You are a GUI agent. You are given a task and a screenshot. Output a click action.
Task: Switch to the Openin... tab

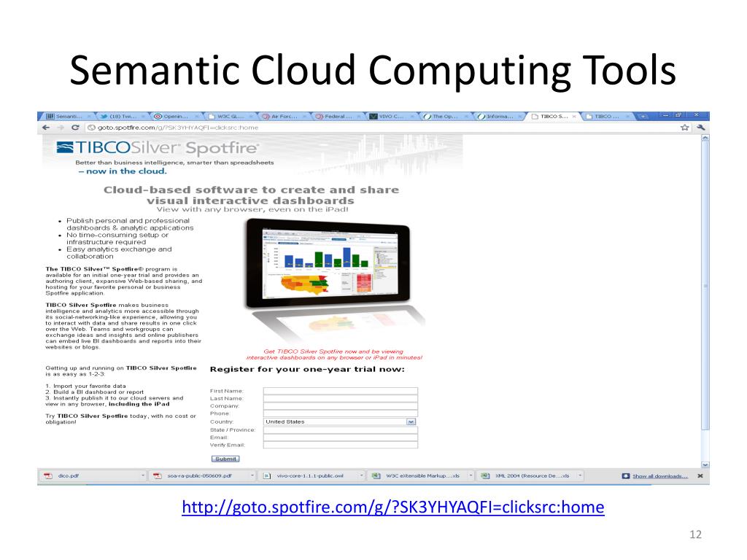pyautogui.click(x=175, y=116)
